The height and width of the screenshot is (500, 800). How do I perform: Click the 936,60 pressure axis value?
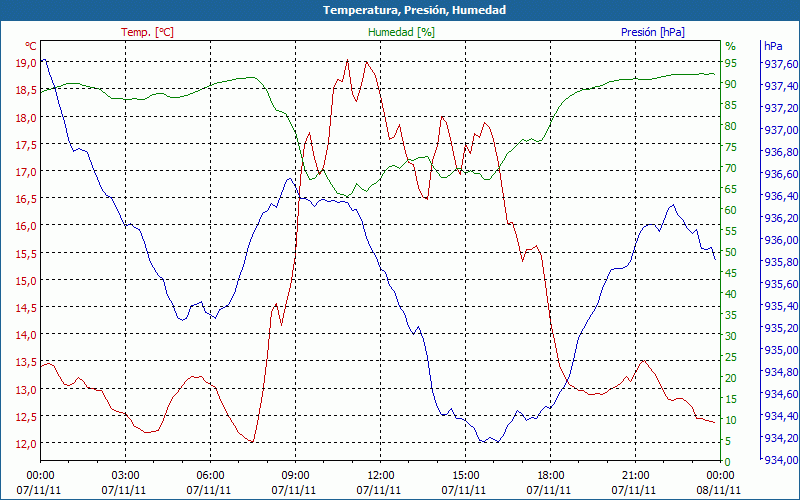point(779,174)
